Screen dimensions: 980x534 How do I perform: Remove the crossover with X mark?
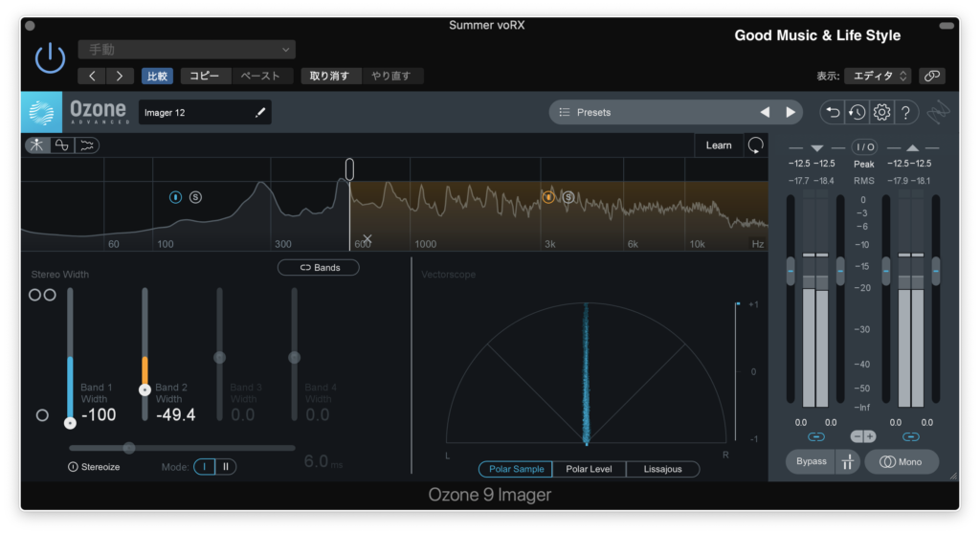coord(367,239)
